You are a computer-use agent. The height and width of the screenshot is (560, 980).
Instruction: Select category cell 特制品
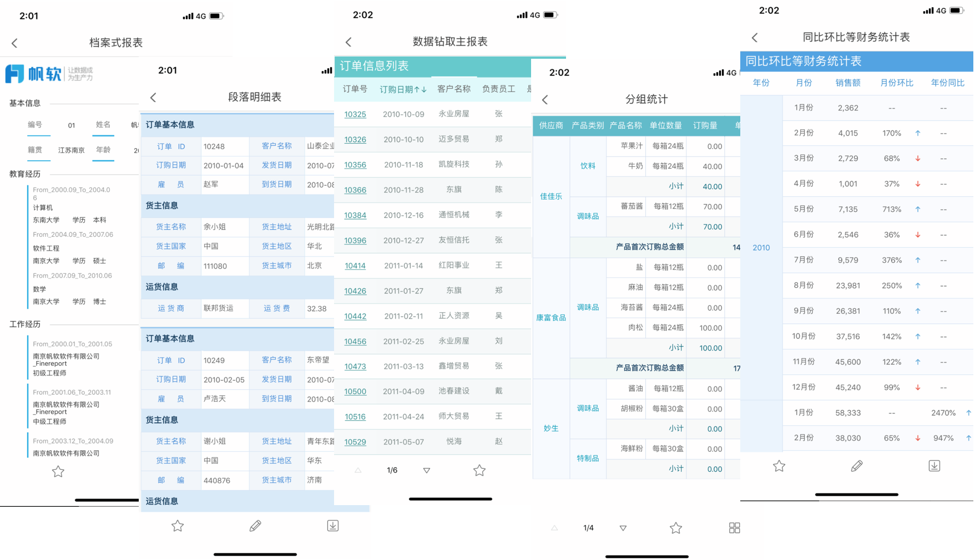(x=588, y=459)
